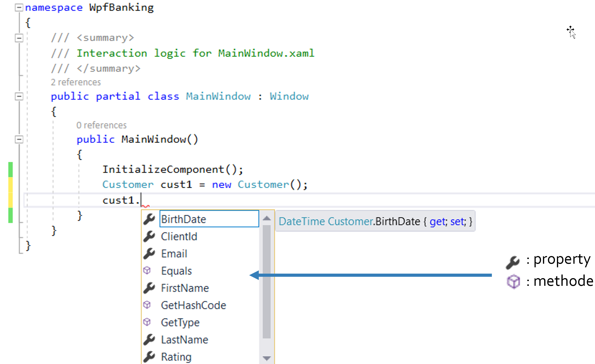Click the purple cube icon in methode legend
This screenshot has width=595, height=364.
(x=513, y=281)
